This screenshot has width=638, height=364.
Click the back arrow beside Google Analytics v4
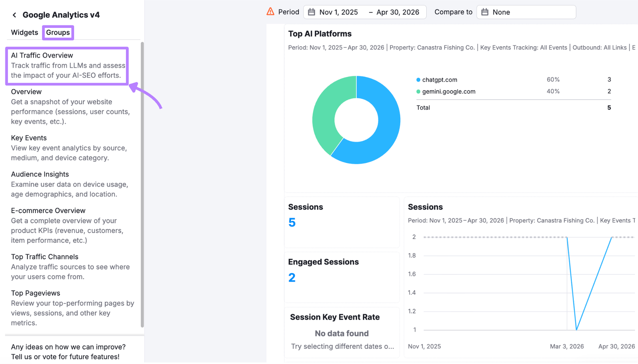click(14, 15)
